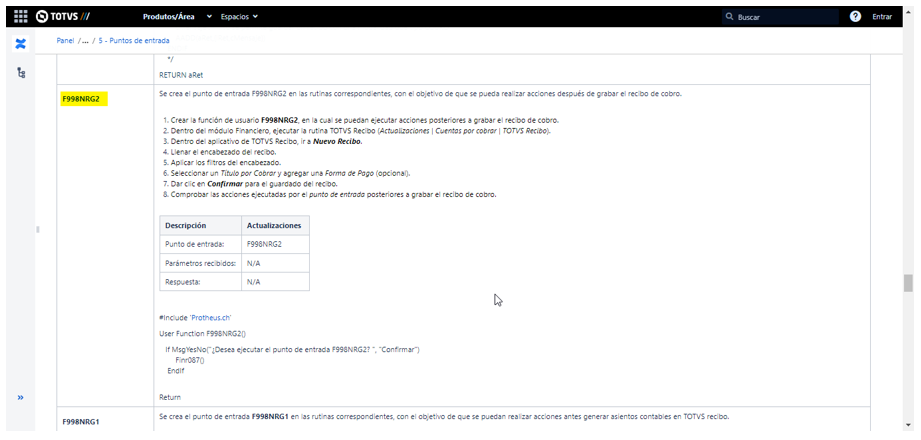The height and width of the screenshot is (440, 921).
Task: Click the vertical scrollbar thumb
Action: click(x=908, y=283)
